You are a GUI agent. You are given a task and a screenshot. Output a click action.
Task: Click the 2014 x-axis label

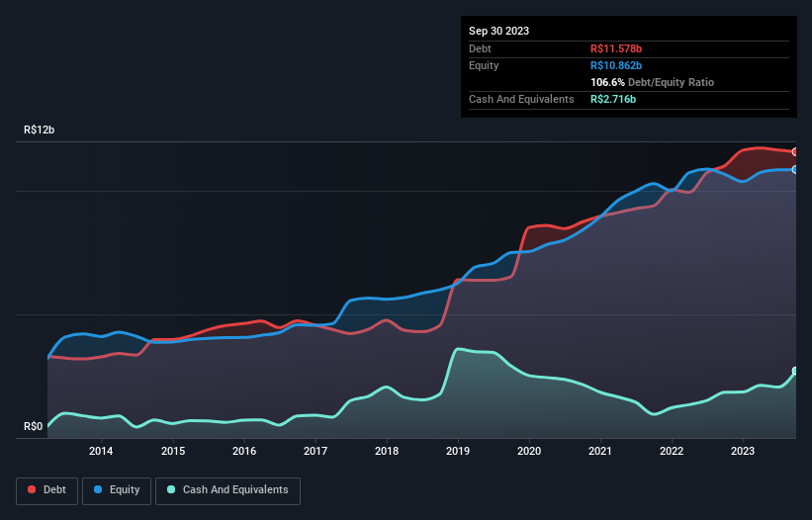coord(101,451)
